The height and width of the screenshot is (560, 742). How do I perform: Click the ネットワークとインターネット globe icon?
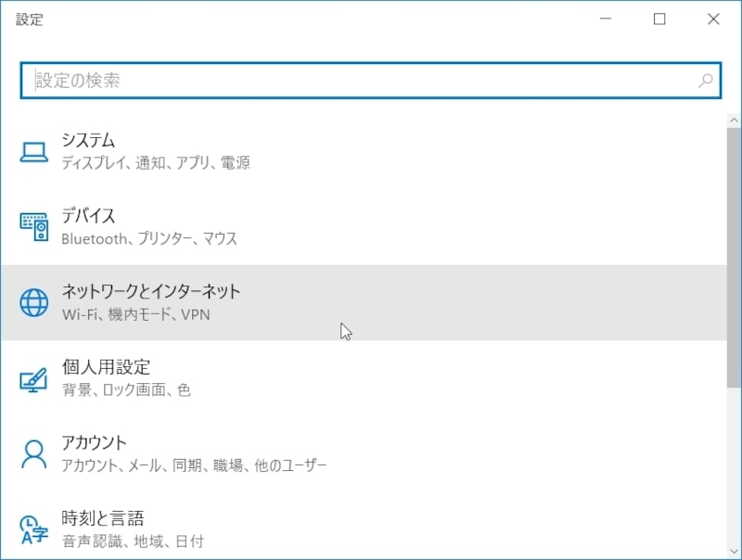pyautogui.click(x=34, y=301)
